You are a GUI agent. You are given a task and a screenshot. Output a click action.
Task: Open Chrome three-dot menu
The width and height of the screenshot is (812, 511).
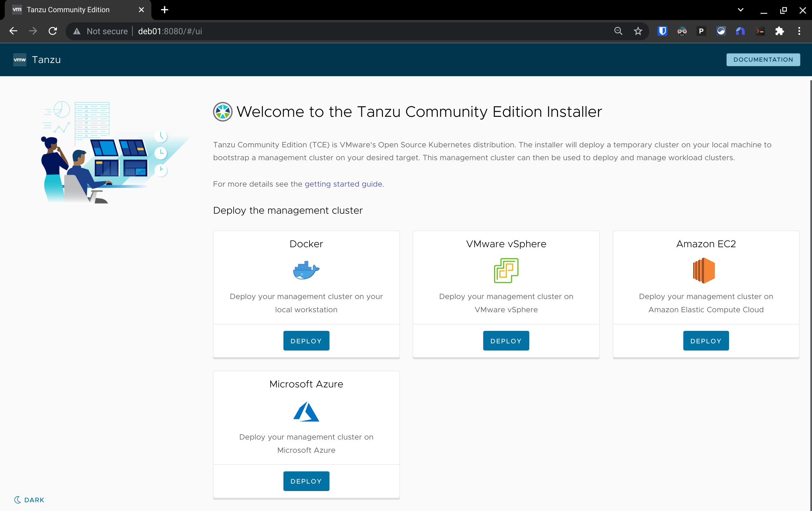799,31
